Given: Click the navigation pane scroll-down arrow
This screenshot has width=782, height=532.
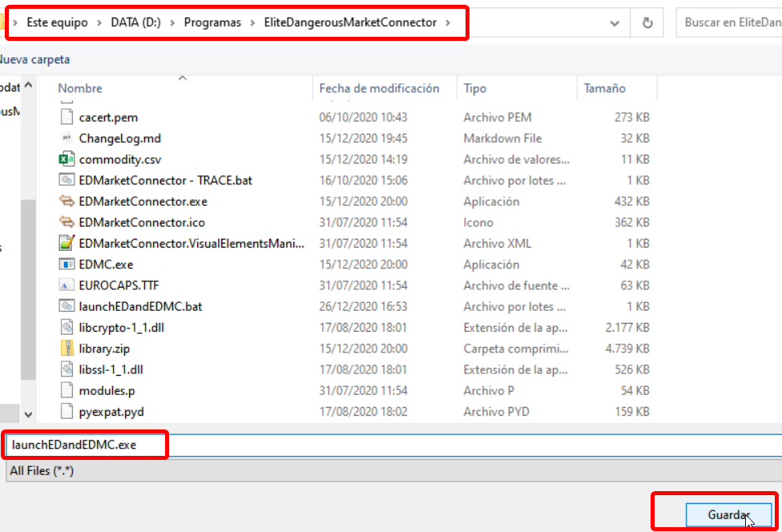Looking at the screenshot, I should click(x=28, y=414).
